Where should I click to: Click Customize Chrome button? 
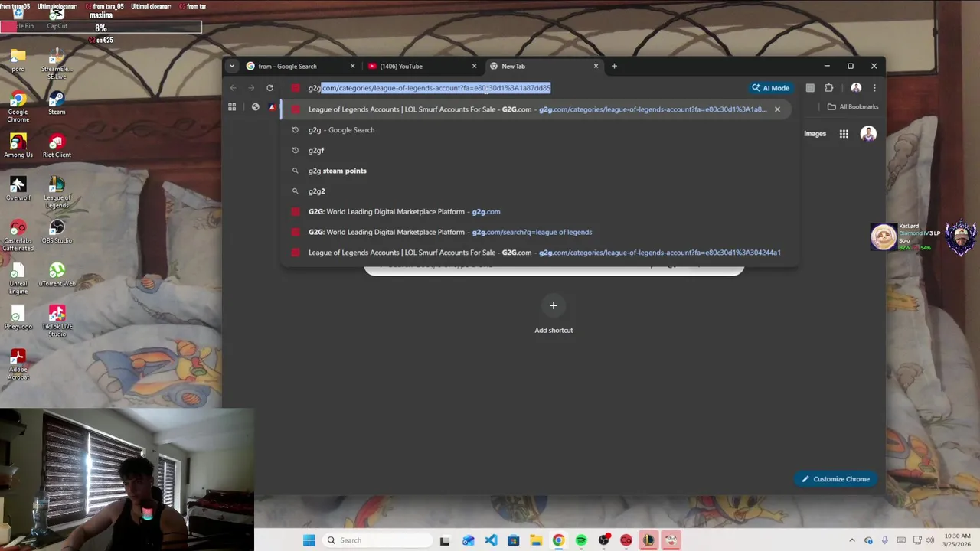click(835, 479)
